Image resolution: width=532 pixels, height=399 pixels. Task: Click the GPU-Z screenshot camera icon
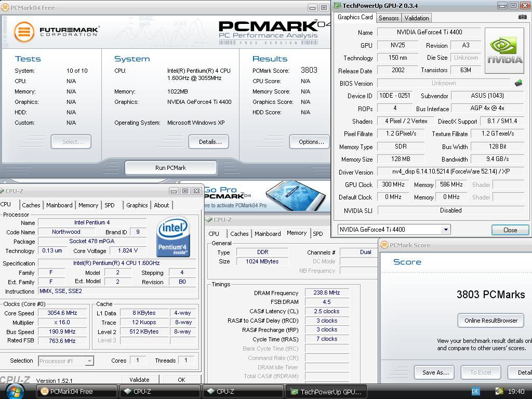[523, 17]
